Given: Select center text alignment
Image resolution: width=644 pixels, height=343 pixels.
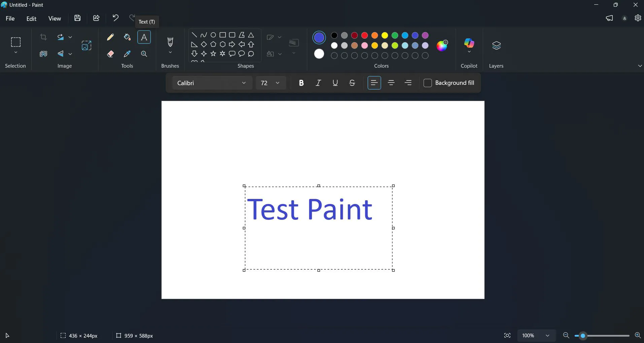Looking at the screenshot, I should pos(392,83).
